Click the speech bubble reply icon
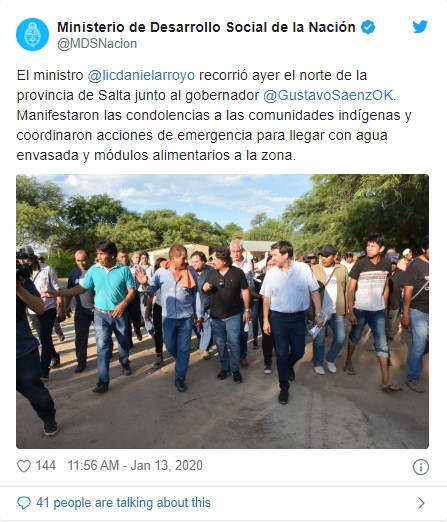 [24, 502]
